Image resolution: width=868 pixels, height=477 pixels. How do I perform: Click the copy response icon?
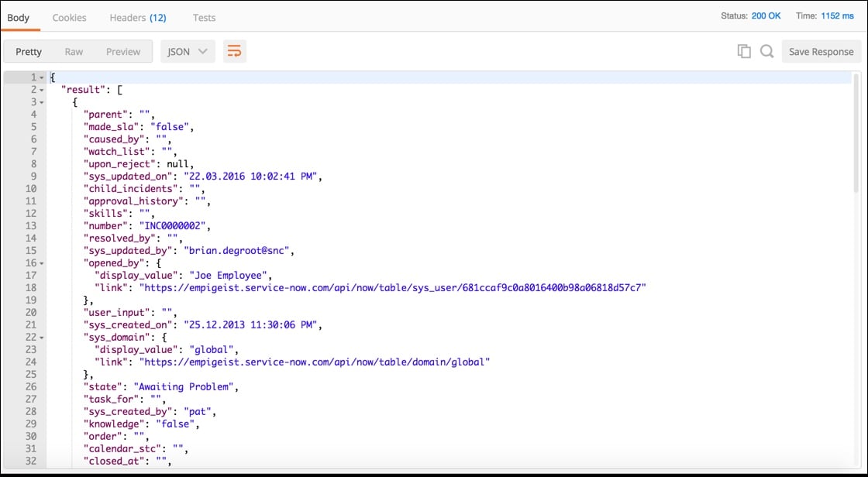click(x=743, y=50)
